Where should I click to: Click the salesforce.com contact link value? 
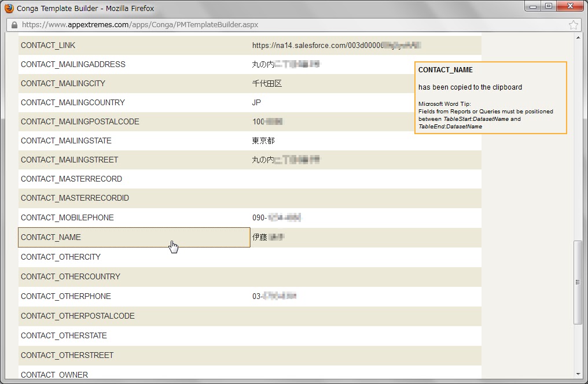pyautogui.click(x=336, y=45)
